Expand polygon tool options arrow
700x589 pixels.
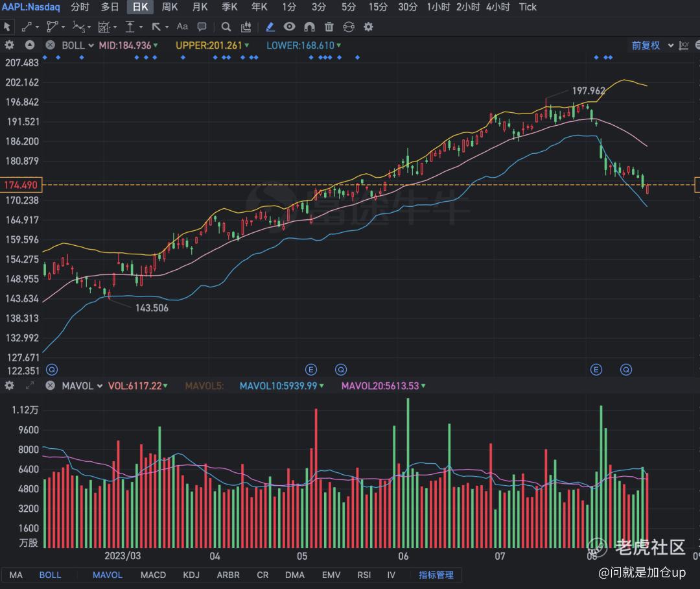tap(63, 27)
